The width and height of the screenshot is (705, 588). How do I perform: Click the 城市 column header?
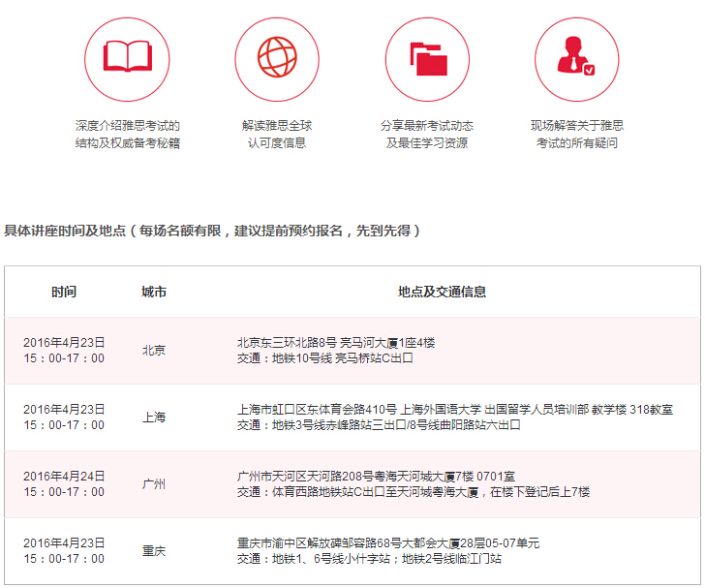click(154, 292)
